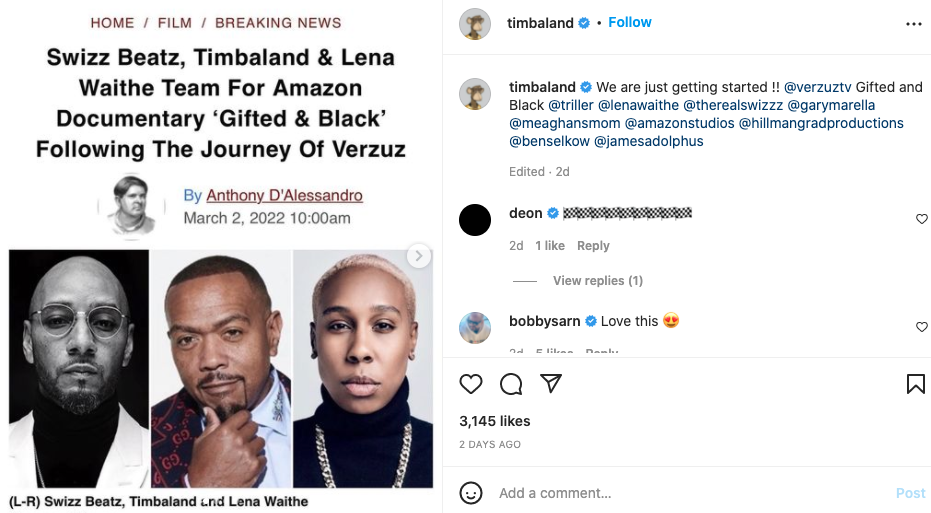931x513 pixels.
Task: Share post with paper plane icon
Action: 550,384
